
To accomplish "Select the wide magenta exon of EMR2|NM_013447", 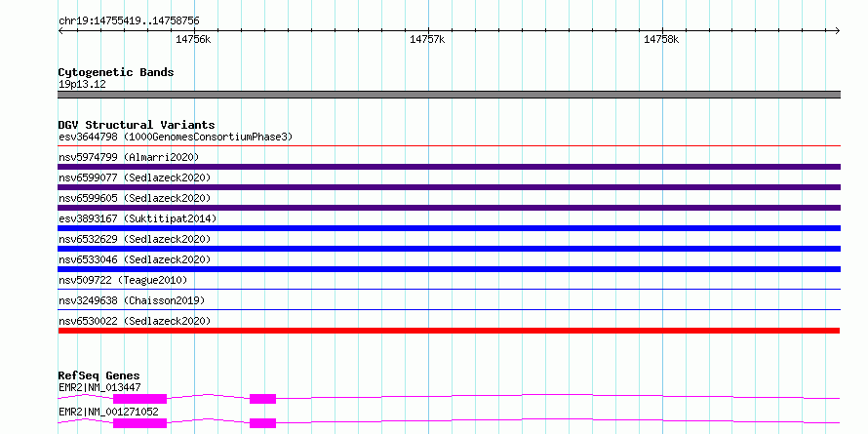I will [140, 399].
